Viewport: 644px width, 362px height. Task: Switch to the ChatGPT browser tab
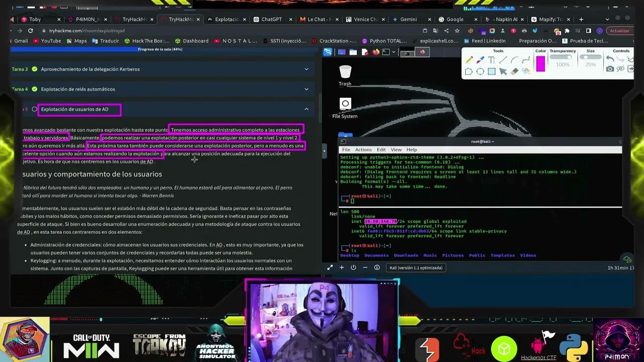click(x=271, y=19)
